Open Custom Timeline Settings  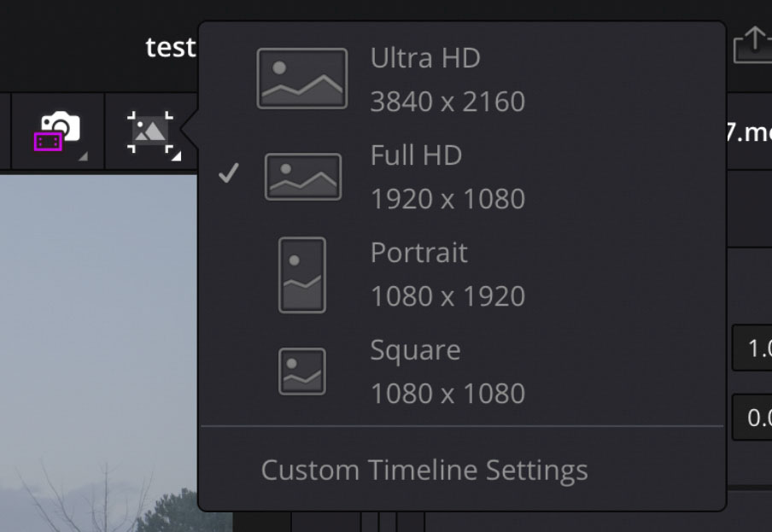[x=424, y=470]
